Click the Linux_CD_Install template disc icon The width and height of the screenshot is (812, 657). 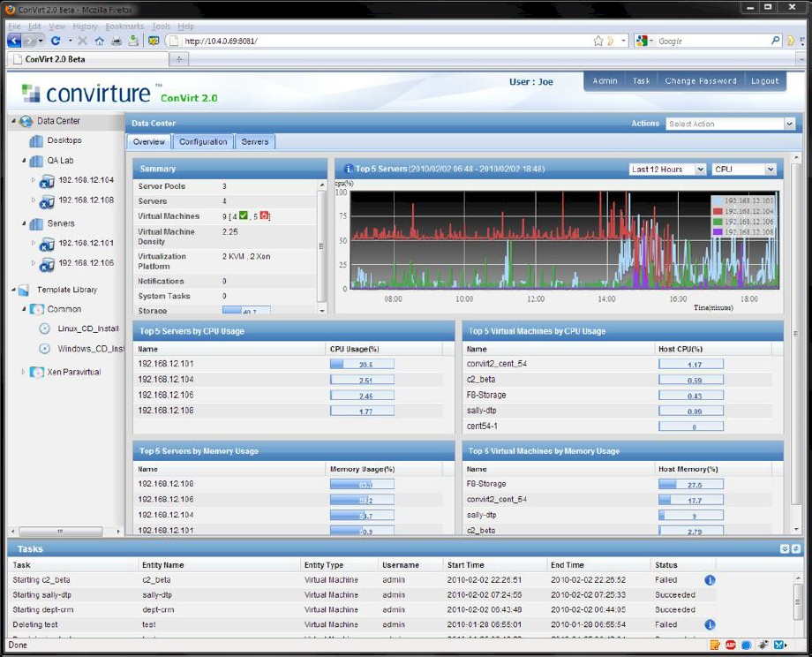tap(45, 328)
